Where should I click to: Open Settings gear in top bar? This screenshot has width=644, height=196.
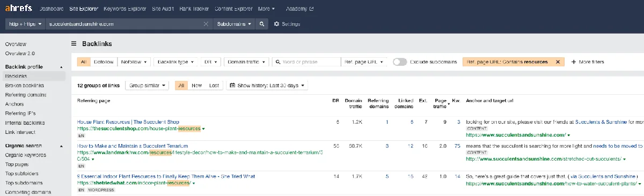tap(287, 24)
